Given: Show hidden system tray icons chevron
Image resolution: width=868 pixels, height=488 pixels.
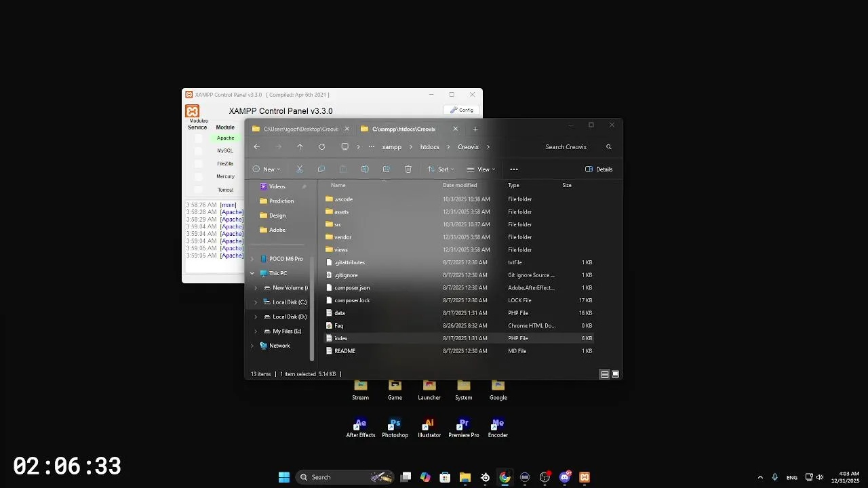Looking at the screenshot, I should [x=760, y=477].
